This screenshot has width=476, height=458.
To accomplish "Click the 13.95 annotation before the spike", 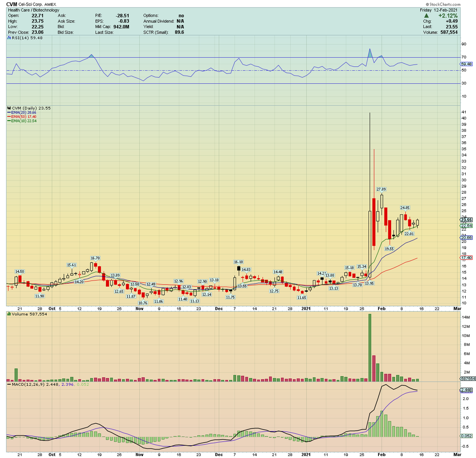I will 369,283.
